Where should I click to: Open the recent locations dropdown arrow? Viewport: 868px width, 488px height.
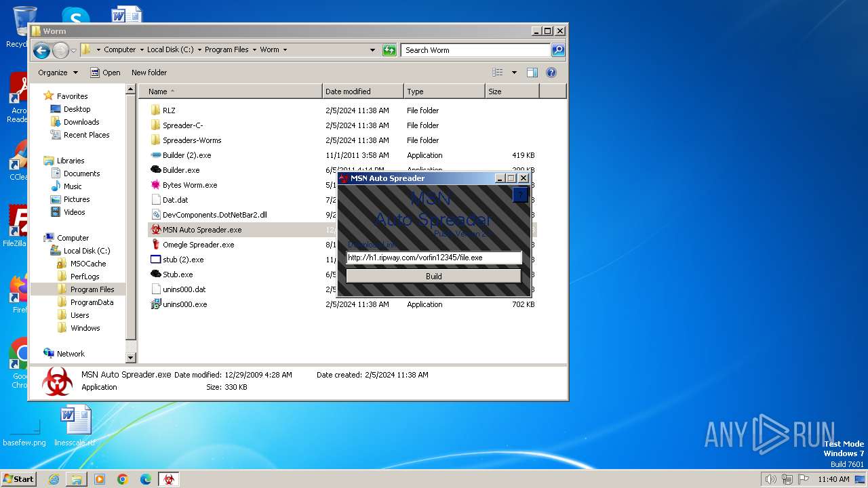(x=73, y=51)
